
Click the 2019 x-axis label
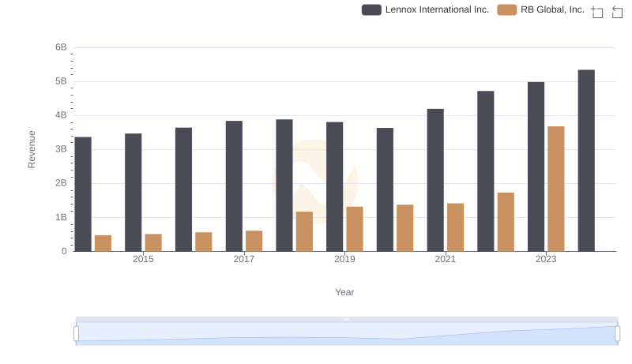click(x=344, y=259)
